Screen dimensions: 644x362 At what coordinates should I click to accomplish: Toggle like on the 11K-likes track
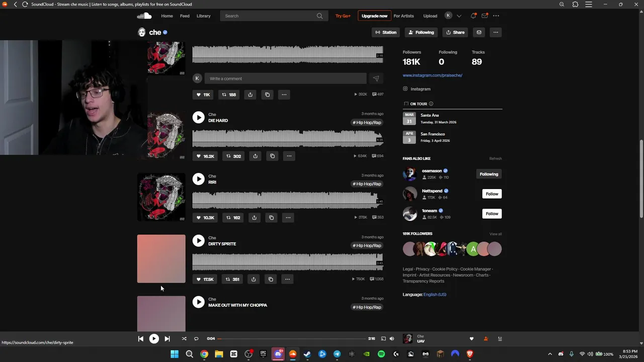point(203,95)
